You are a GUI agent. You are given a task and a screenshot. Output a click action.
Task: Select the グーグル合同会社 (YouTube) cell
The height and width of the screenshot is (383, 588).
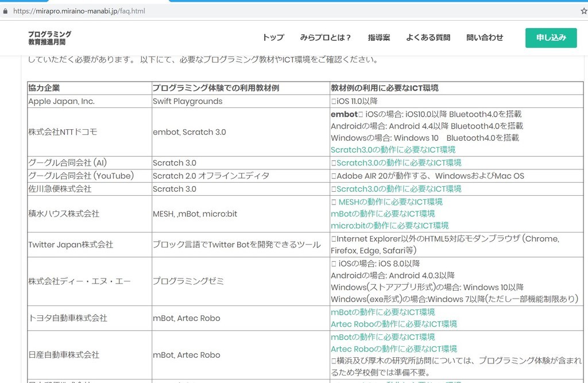point(90,176)
